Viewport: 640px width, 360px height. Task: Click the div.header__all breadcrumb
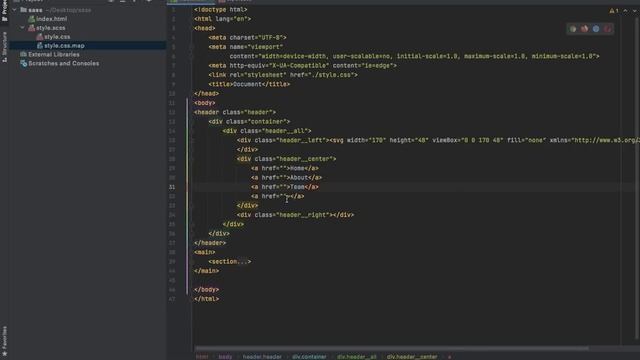357,357
